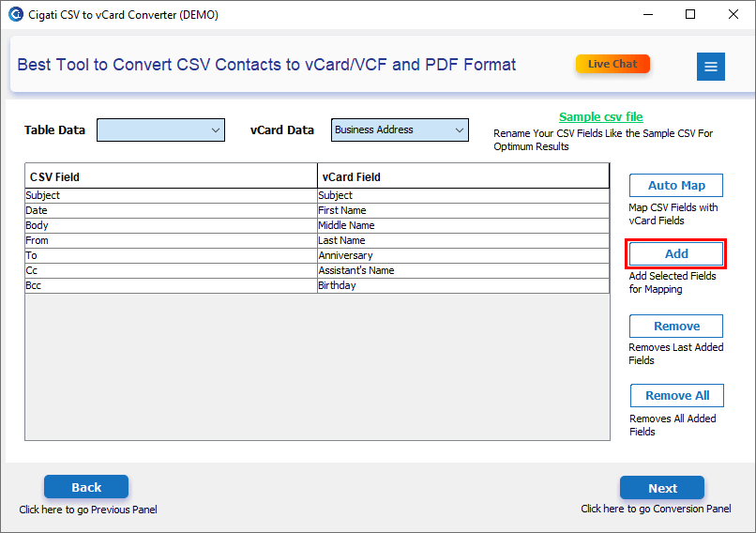Click the Remove button

pyautogui.click(x=676, y=326)
